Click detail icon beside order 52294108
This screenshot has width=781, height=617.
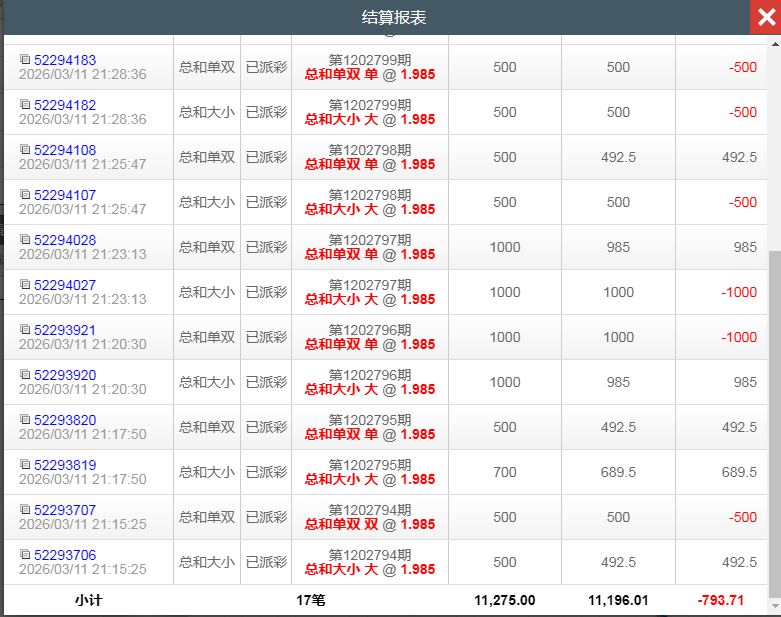[x=25, y=149]
